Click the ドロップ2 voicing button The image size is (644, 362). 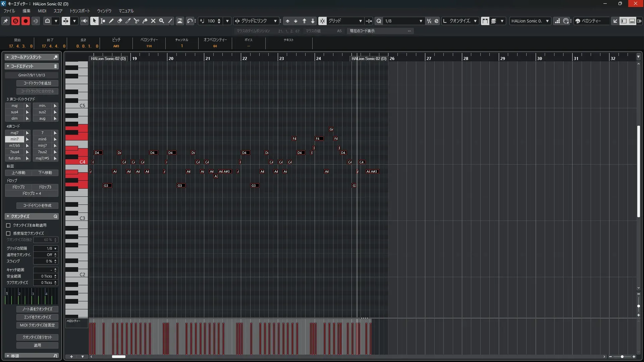tap(18, 187)
